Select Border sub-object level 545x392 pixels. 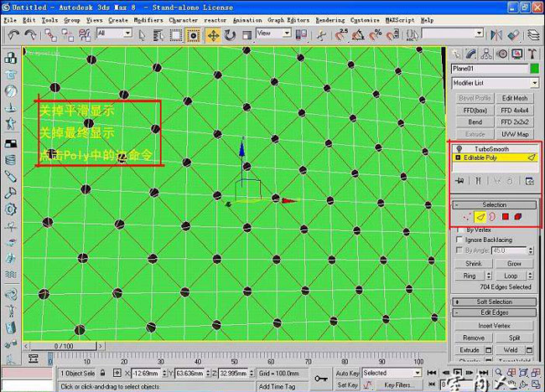point(492,217)
